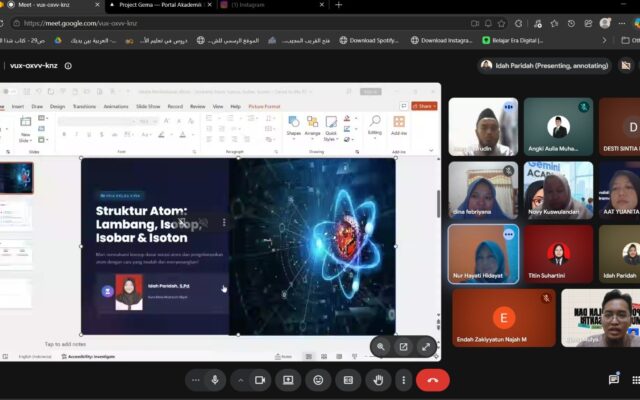
Task: Open more options three-dot menu in Meet
Action: click(404, 380)
